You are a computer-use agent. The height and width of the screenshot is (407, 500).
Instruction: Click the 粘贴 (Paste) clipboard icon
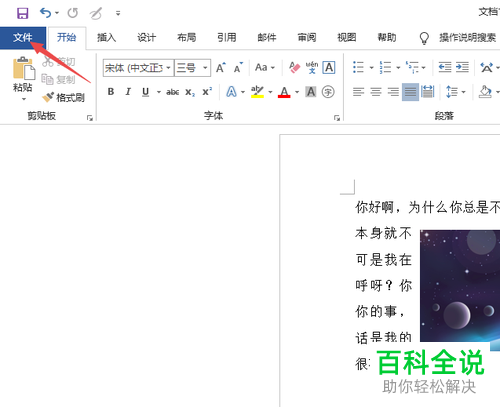click(23, 69)
